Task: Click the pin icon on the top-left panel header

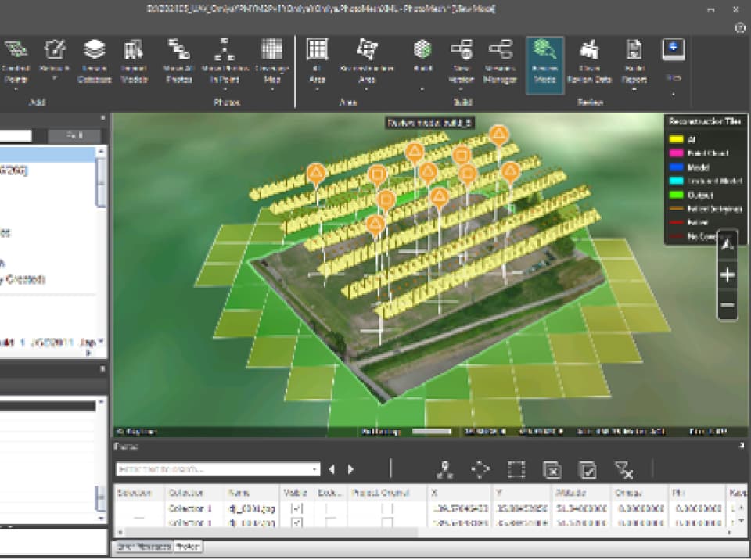Action: click(x=102, y=118)
